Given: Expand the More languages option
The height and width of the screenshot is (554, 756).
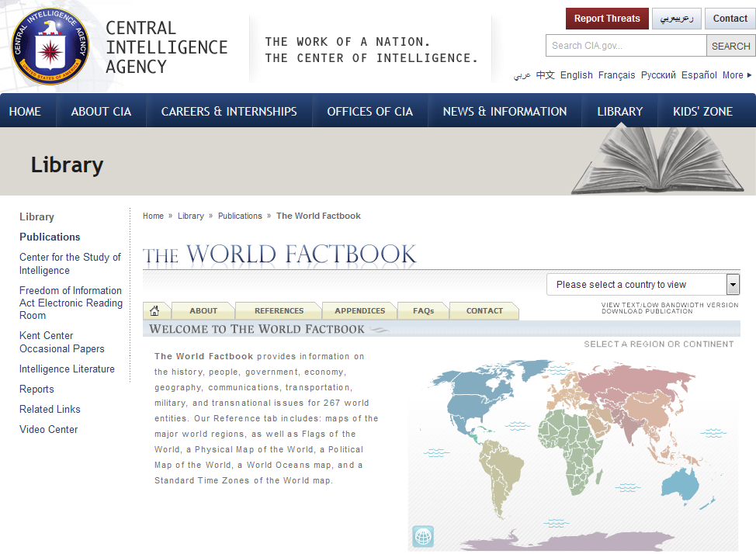Looking at the screenshot, I should pyautogui.click(x=737, y=75).
